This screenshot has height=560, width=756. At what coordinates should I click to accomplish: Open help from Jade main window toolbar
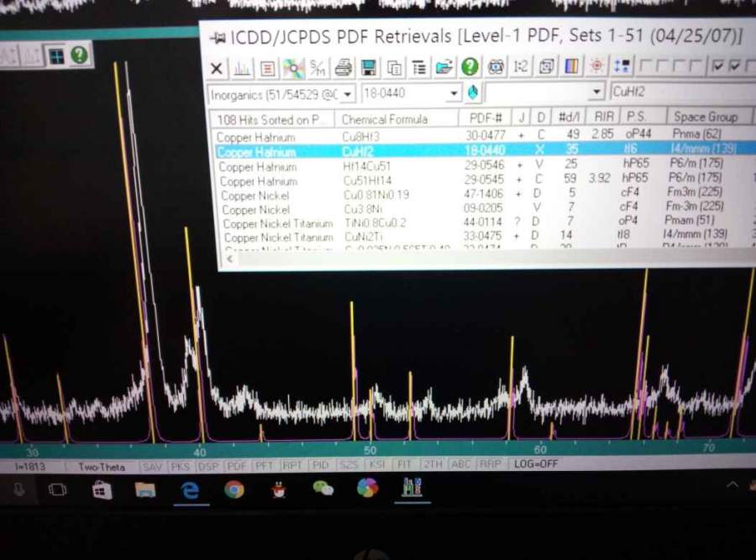coord(80,55)
